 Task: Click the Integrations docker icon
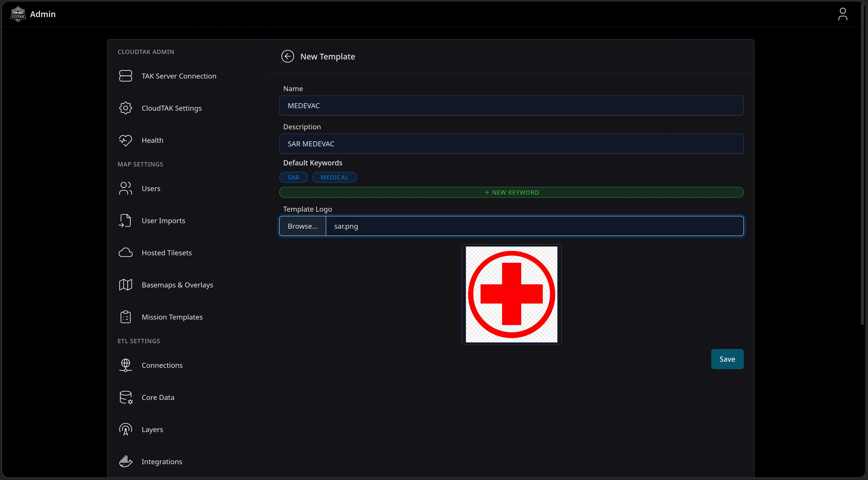(126, 461)
